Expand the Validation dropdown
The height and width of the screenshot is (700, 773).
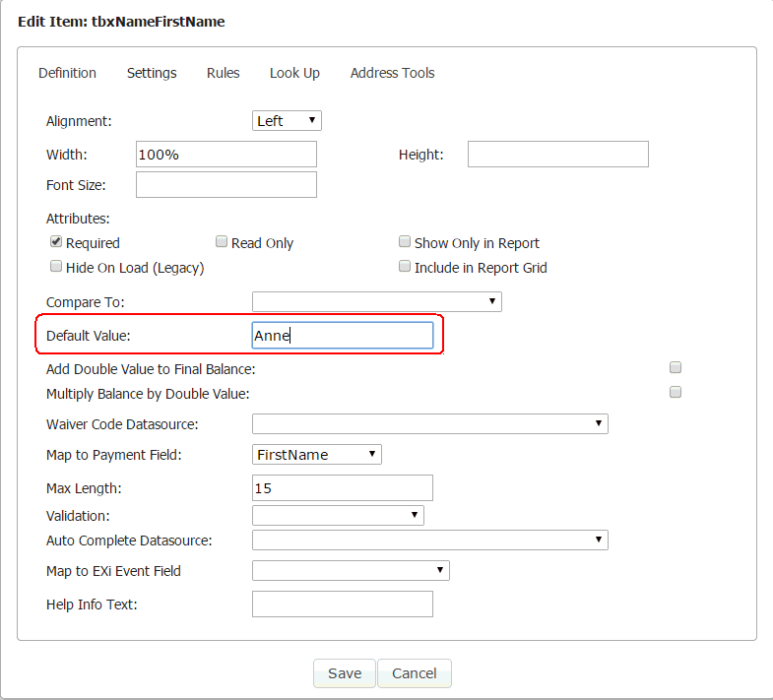tap(338, 516)
